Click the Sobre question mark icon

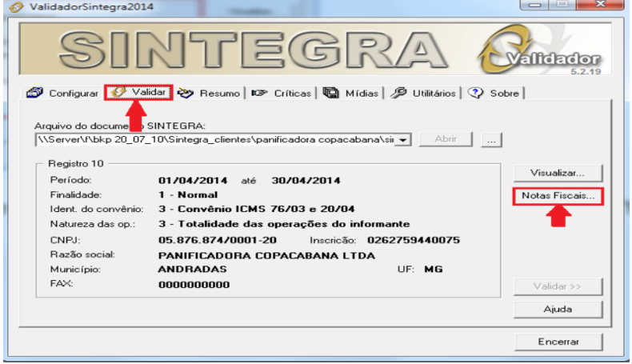tap(475, 94)
